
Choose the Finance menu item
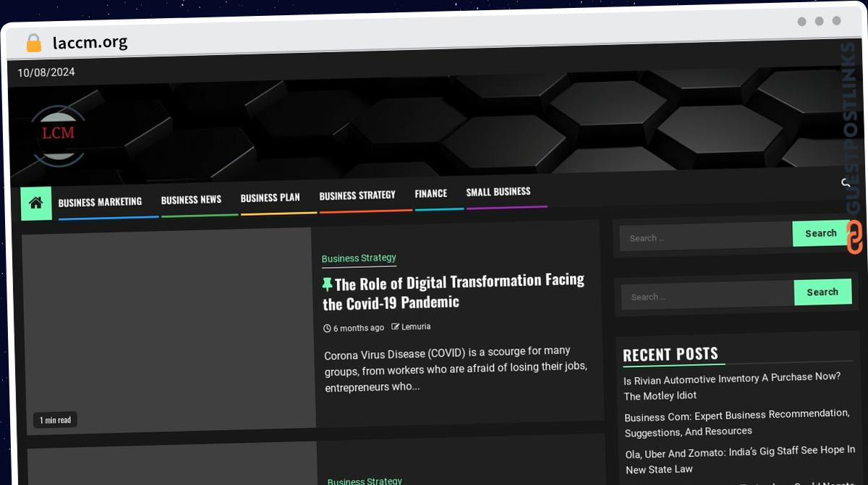point(431,193)
